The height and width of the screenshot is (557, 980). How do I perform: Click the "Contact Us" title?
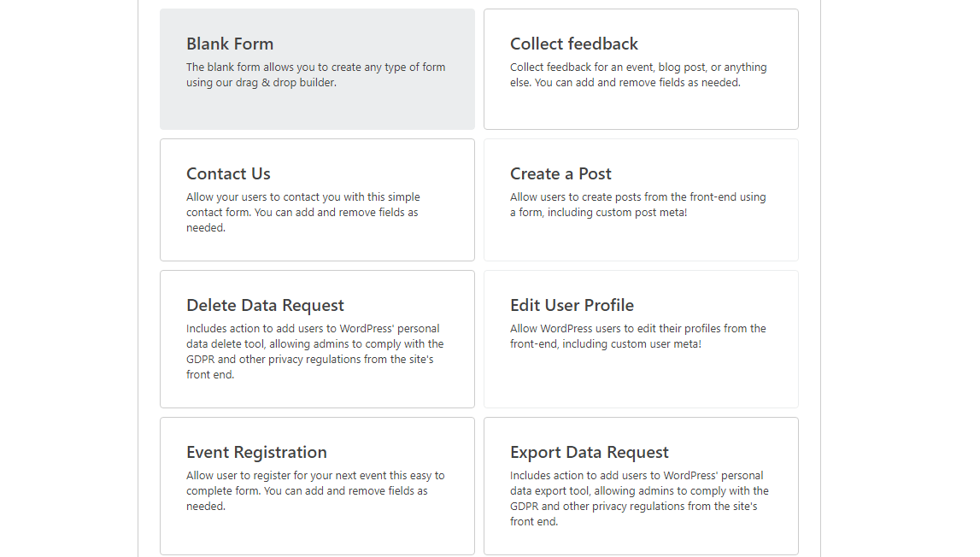point(228,173)
